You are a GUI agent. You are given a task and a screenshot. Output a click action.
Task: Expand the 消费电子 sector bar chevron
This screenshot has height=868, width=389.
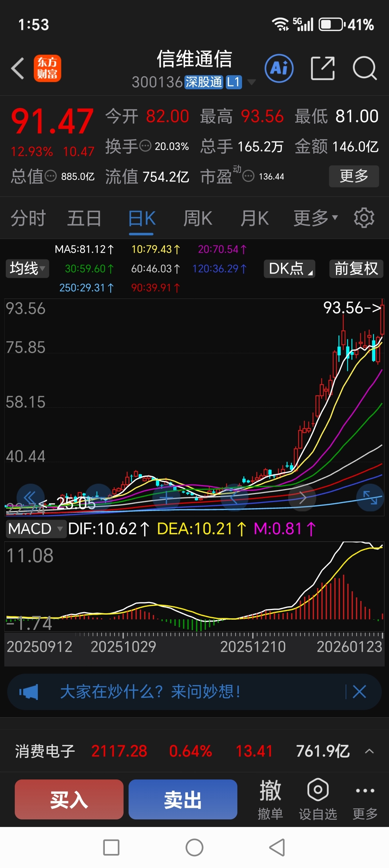(369, 751)
